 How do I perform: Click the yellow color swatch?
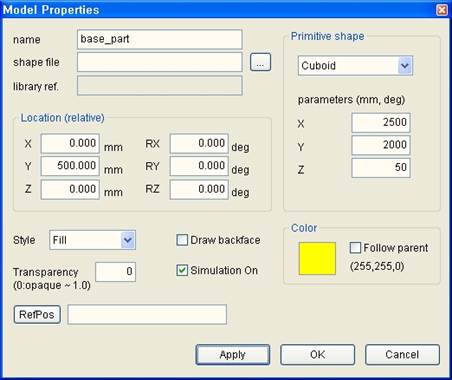click(x=317, y=259)
